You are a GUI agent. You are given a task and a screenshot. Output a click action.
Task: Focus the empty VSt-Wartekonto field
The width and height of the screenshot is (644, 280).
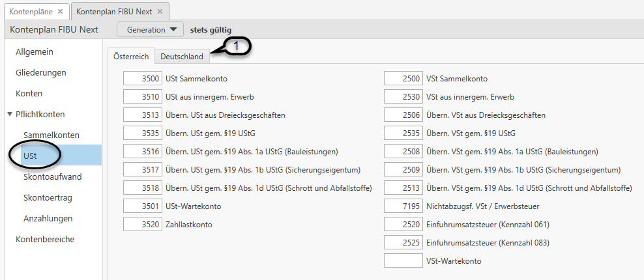coord(403,261)
